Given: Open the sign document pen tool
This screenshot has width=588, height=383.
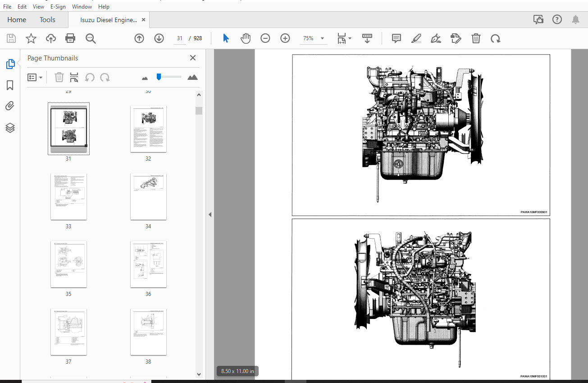Looking at the screenshot, I should (436, 38).
